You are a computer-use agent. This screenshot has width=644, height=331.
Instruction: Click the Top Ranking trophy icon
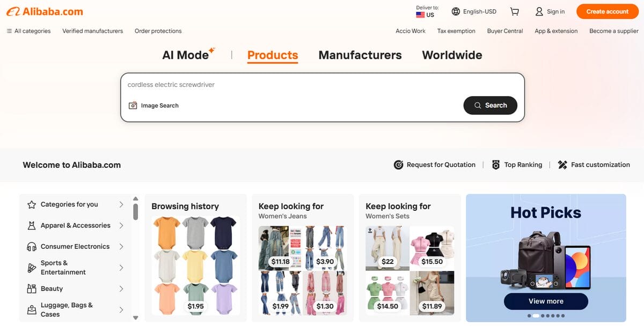click(x=495, y=165)
